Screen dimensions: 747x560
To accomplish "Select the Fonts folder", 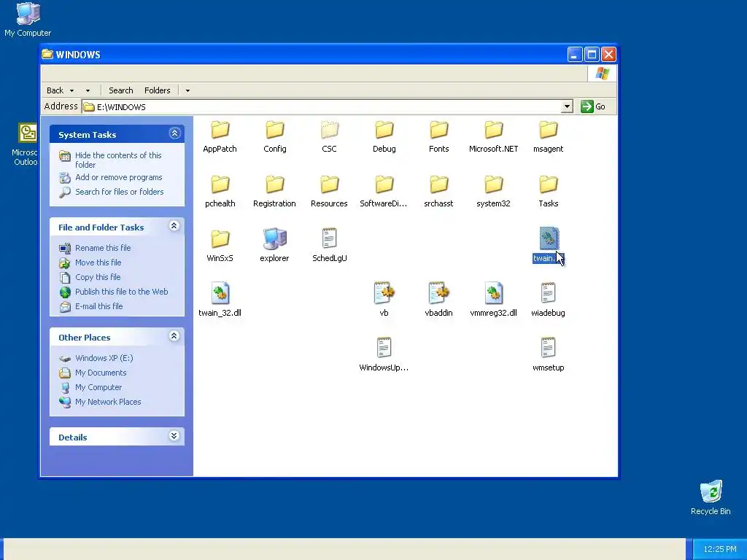I will [438, 136].
